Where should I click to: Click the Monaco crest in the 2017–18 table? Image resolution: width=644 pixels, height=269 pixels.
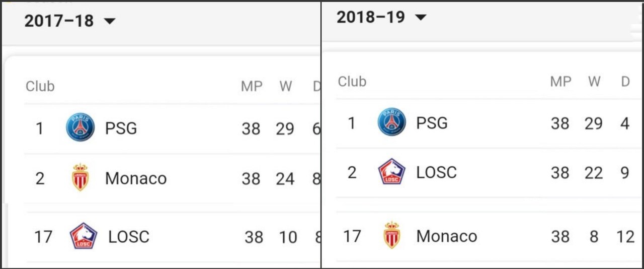pyautogui.click(x=80, y=177)
